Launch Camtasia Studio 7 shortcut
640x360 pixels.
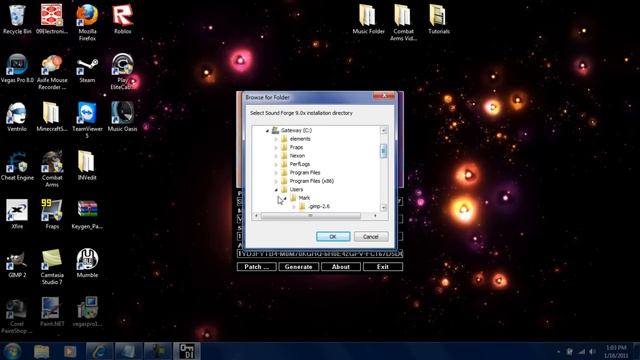52,267
